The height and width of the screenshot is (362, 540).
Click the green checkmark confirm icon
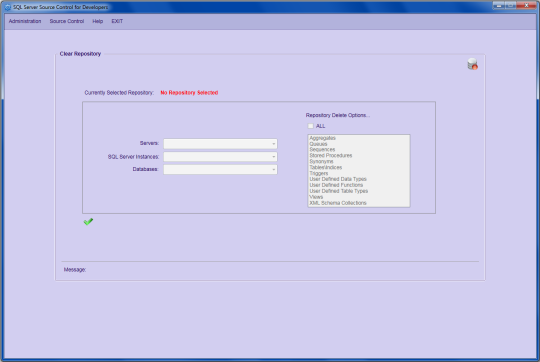coord(89,221)
